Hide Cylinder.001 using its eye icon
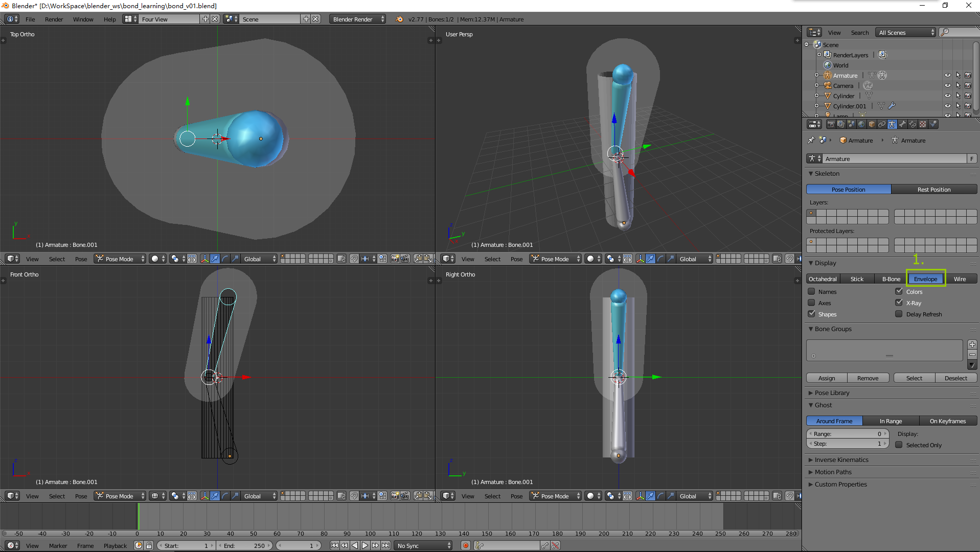Image resolution: width=980 pixels, height=552 pixels. [947, 106]
